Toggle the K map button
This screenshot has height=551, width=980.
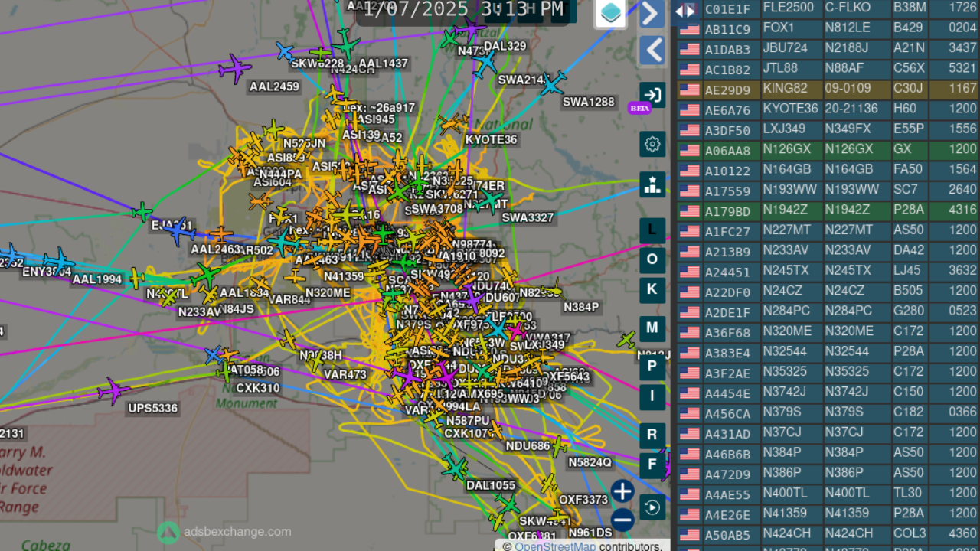[x=652, y=289]
